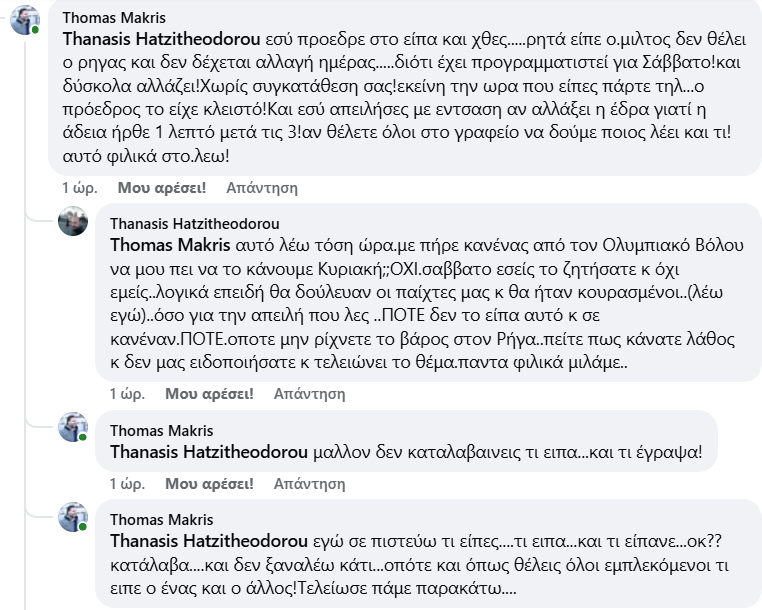
Task: Click the avatar beside the comment starting "μαλλον δεν καταλαβαινεις"
Action: [x=73, y=427]
